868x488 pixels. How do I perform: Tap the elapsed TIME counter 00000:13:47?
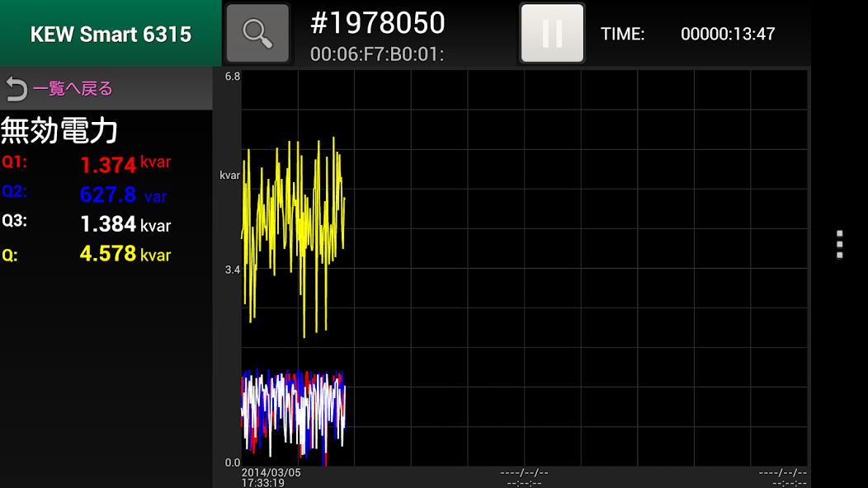pos(727,34)
